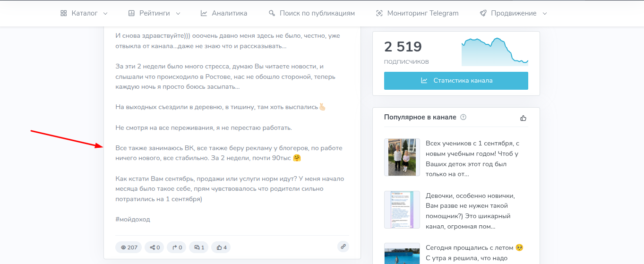Click the likes counter showing 4
The width and height of the screenshot is (644, 264).
221,247
